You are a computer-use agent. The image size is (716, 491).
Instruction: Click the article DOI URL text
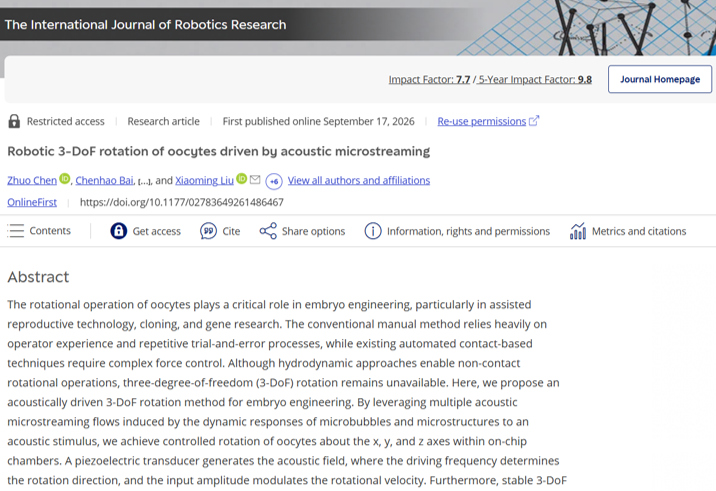(x=182, y=202)
